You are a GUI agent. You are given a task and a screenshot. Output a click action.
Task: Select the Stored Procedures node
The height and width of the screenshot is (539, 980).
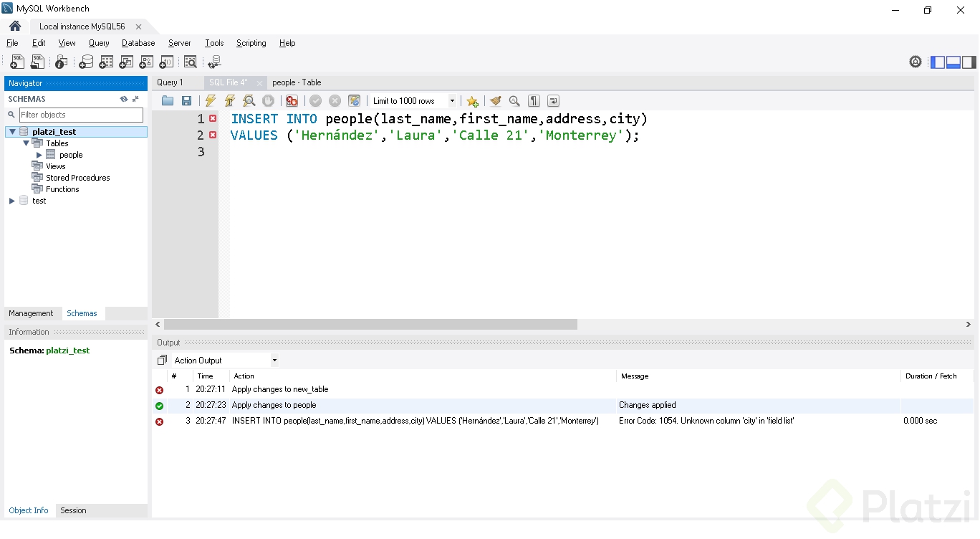coord(78,178)
